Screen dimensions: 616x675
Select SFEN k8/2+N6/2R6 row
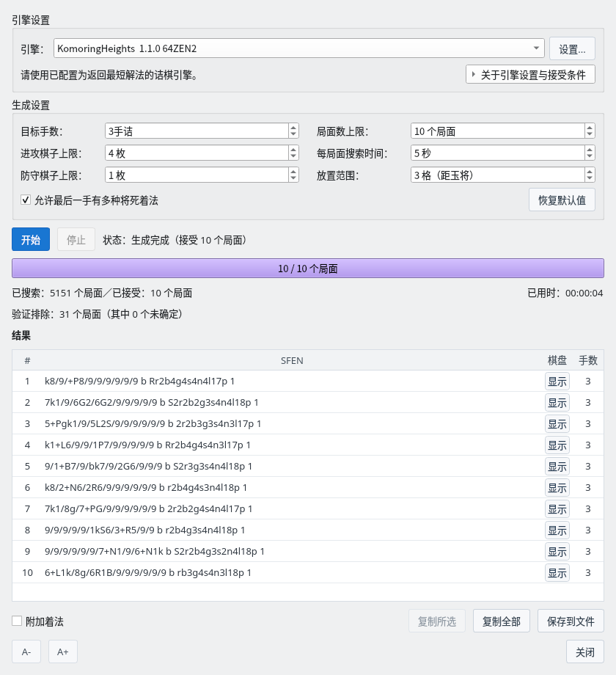pos(307,487)
